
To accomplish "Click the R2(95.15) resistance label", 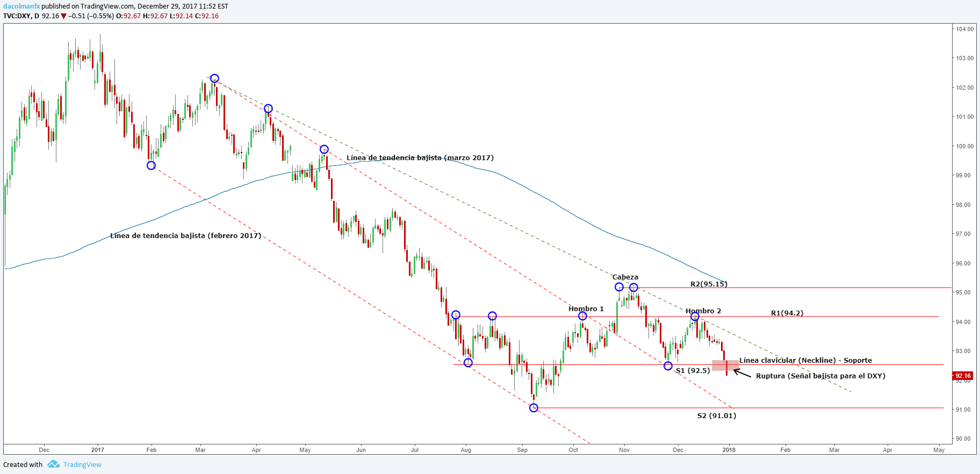I will pos(709,284).
